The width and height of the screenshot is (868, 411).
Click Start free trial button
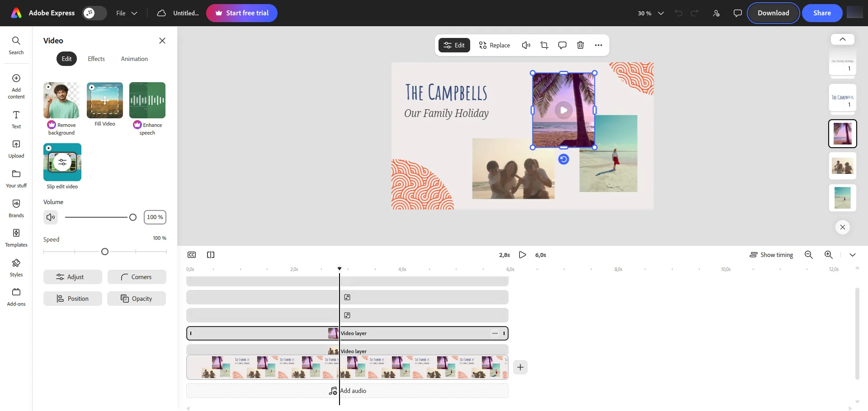click(x=242, y=13)
